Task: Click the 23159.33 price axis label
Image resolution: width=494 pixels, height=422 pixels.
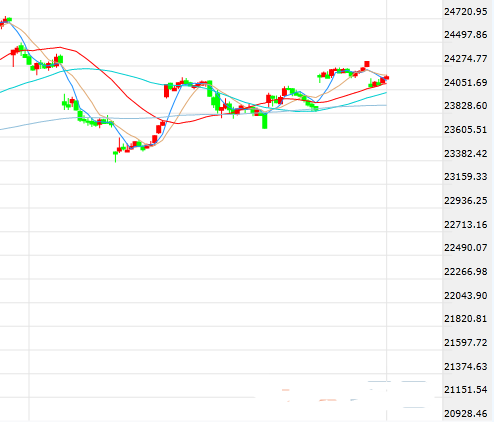Action: 465,177
